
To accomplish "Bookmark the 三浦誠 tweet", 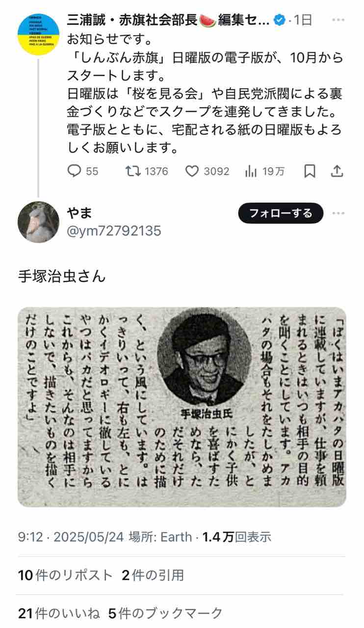I will coord(310,171).
